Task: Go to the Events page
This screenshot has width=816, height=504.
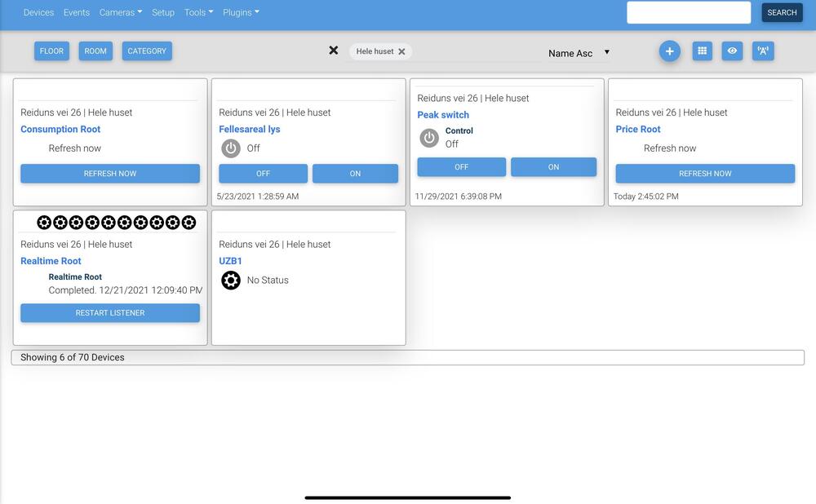Action: 77,12
